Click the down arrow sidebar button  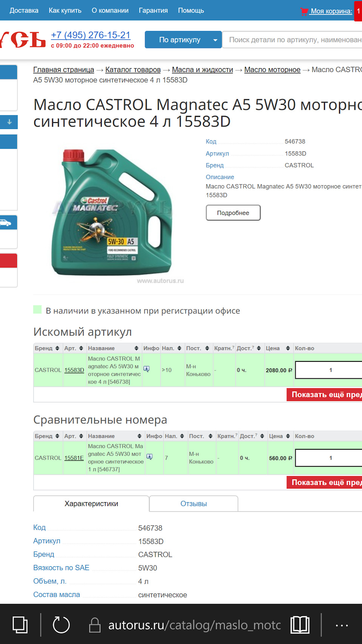(9, 122)
